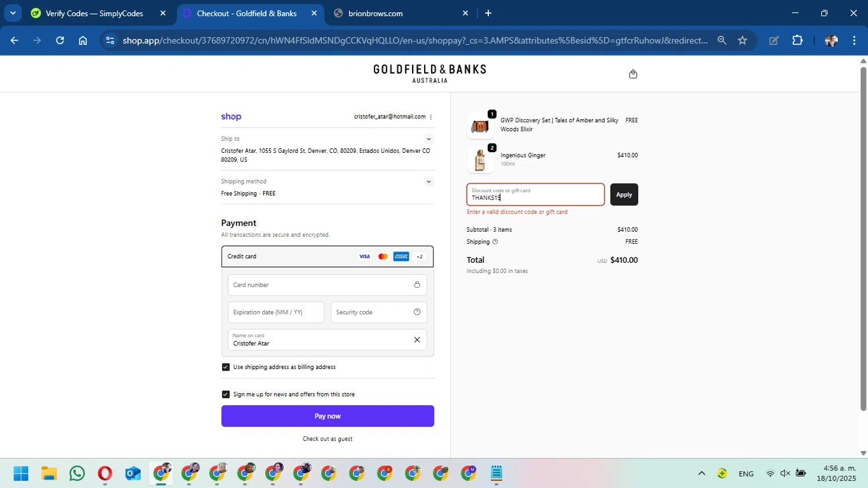Image resolution: width=868 pixels, height=488 pixels.
Task: Click the Security code field
Action: [x=379, y=312]
